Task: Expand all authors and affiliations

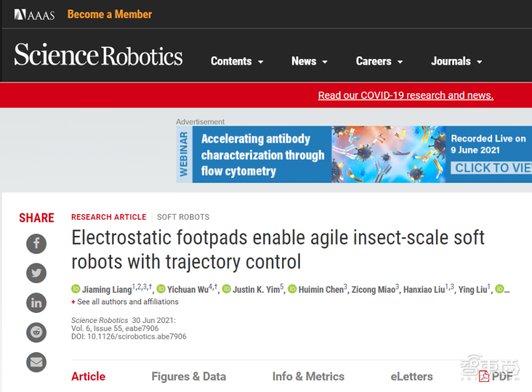Action: coord(125,302)
